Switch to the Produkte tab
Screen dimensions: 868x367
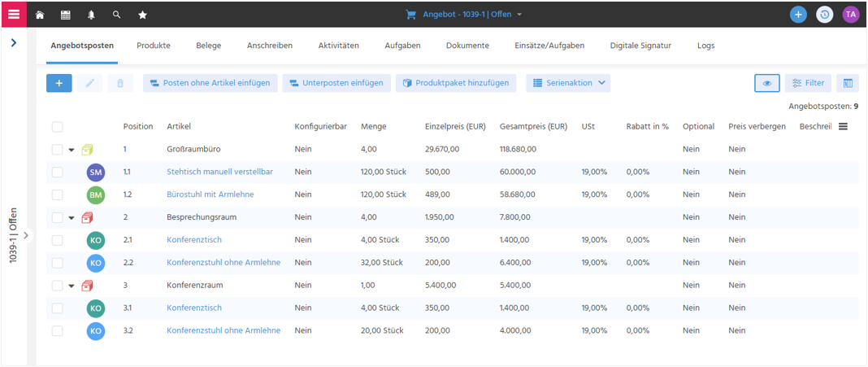154,46
